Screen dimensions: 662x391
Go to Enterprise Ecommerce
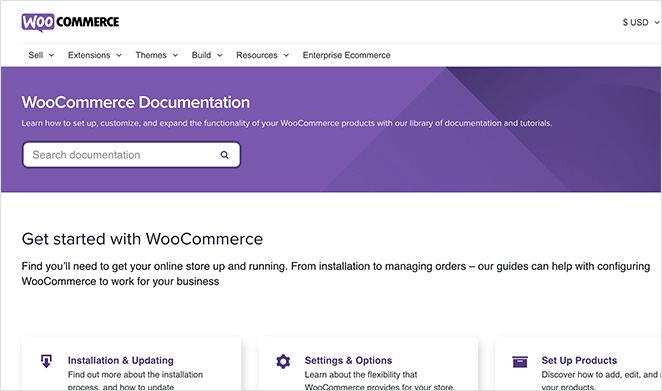347,55
